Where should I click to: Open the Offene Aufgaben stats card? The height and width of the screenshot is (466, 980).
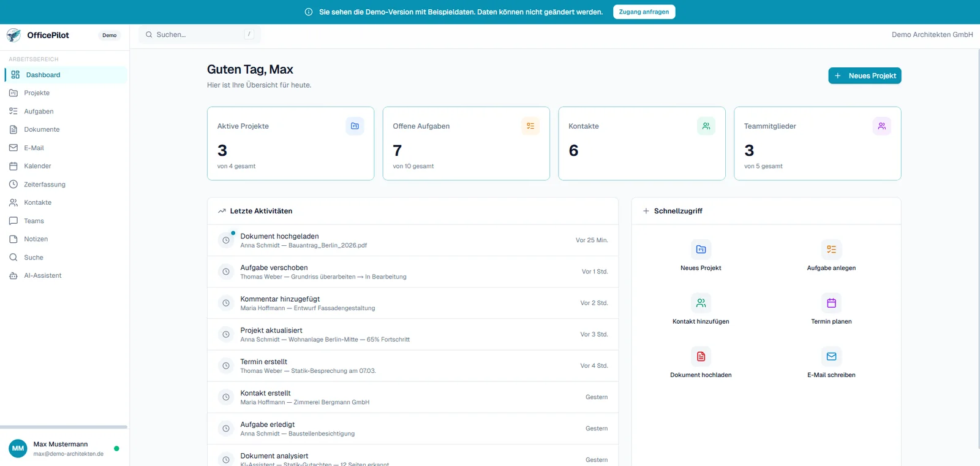[466, 143]
